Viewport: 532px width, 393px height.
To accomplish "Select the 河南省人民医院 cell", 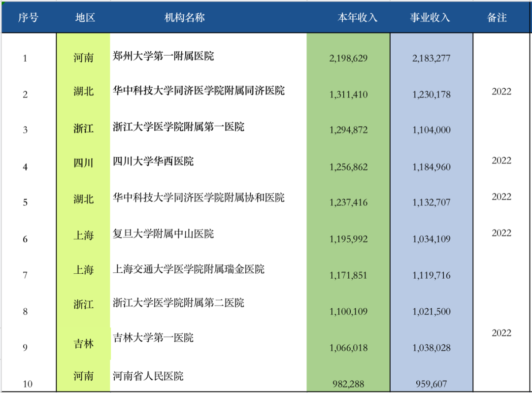I will point(148,376).
